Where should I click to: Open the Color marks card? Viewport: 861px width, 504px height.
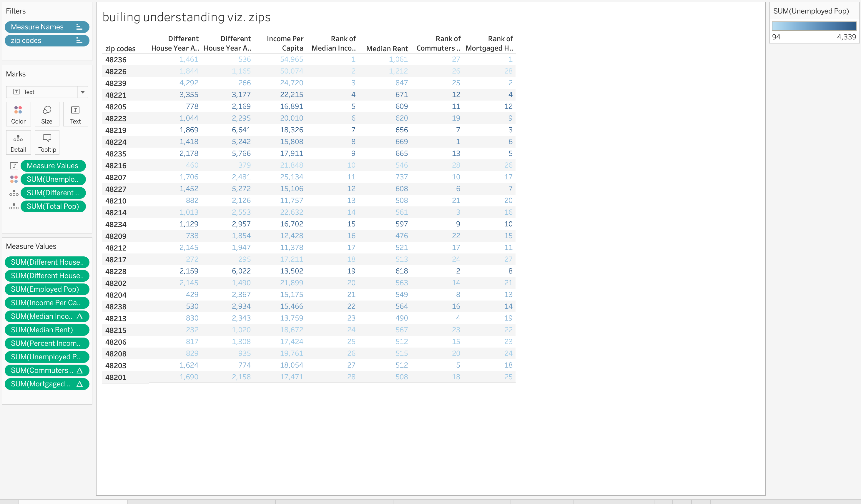pos(18,114)
